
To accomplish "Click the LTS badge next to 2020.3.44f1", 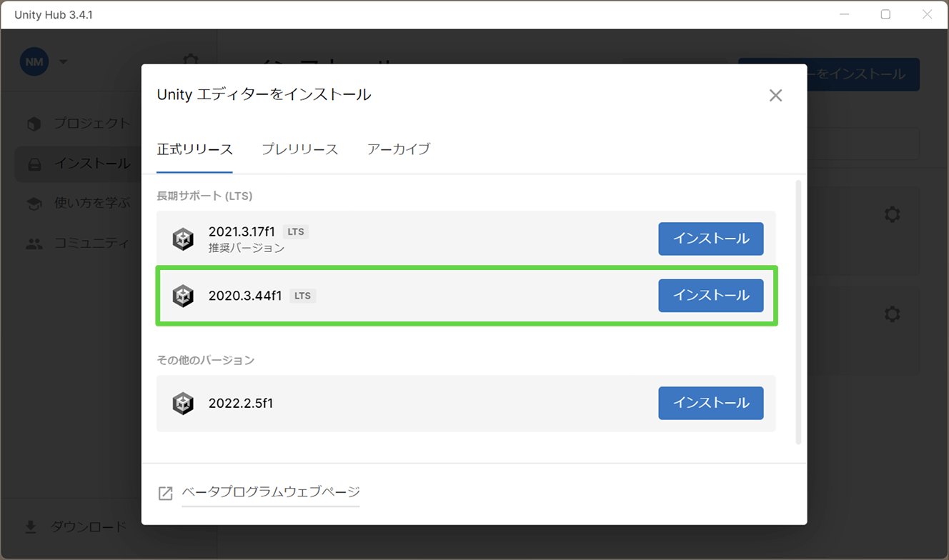I will coord(303,296).
